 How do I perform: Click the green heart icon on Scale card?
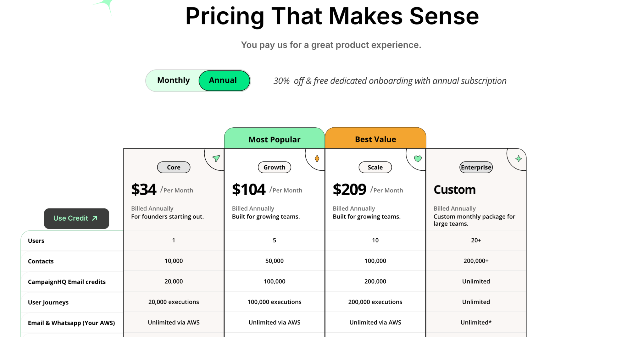coord(417,159)
